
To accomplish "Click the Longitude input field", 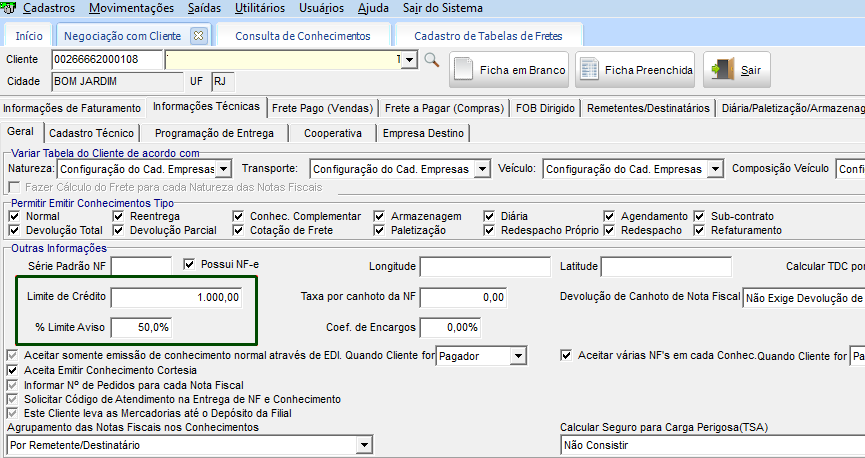I will 485,267.
